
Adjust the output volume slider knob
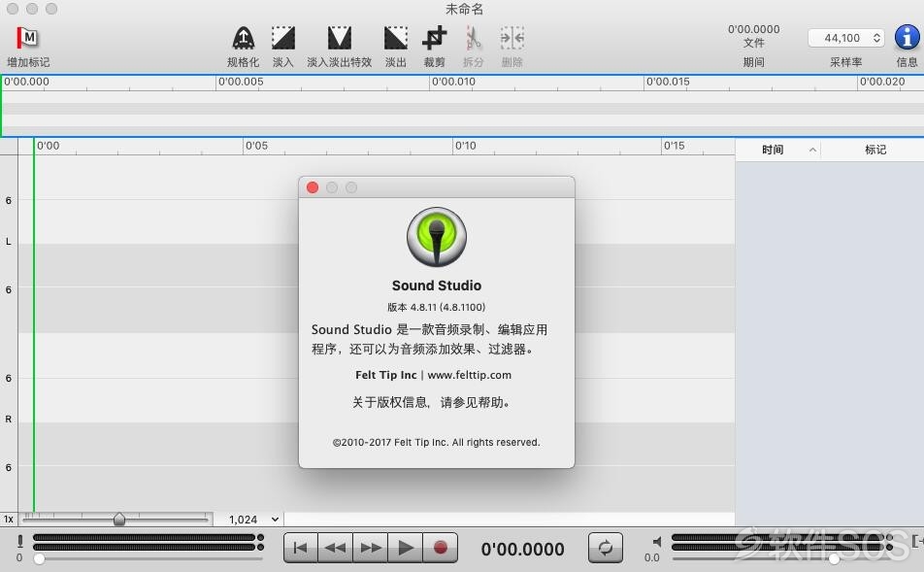click(x=834, y=558)
